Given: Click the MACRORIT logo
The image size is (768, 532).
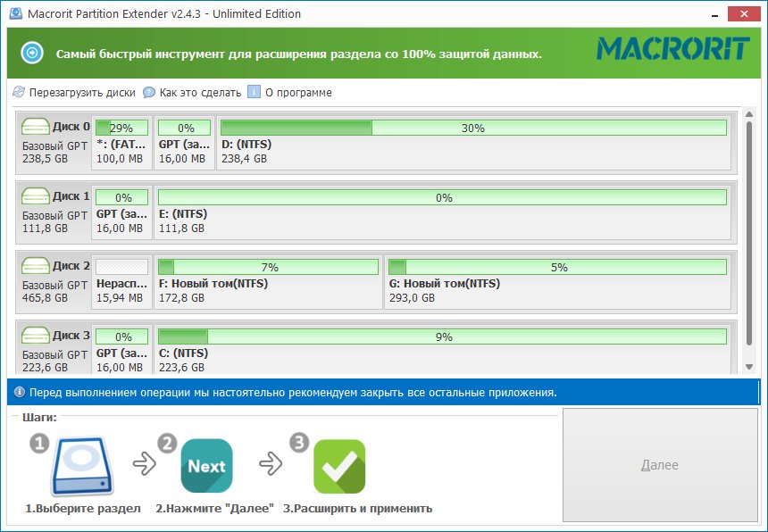Looking at the screenshot, I should point(673,49).
